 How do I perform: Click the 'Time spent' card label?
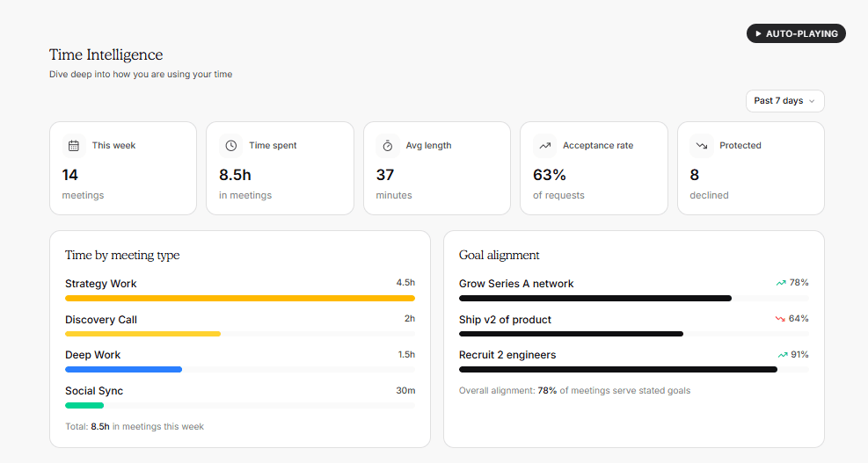(273, 146)
